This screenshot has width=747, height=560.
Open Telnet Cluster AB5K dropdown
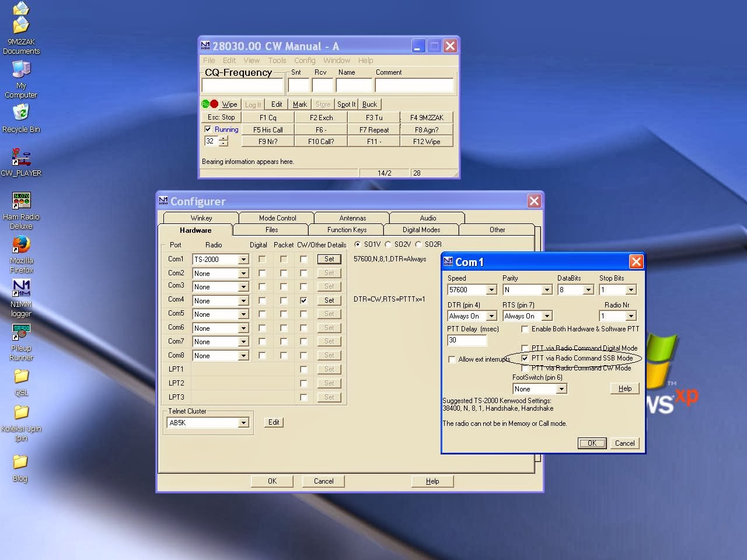[x=243, y=423]
